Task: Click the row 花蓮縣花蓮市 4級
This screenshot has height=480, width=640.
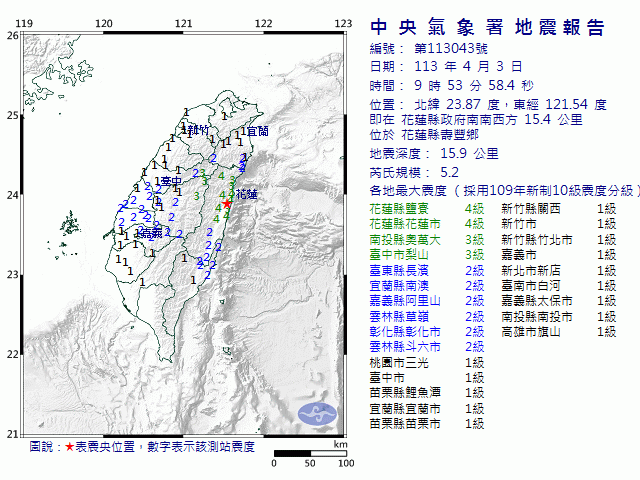Action: click(427, 224)
